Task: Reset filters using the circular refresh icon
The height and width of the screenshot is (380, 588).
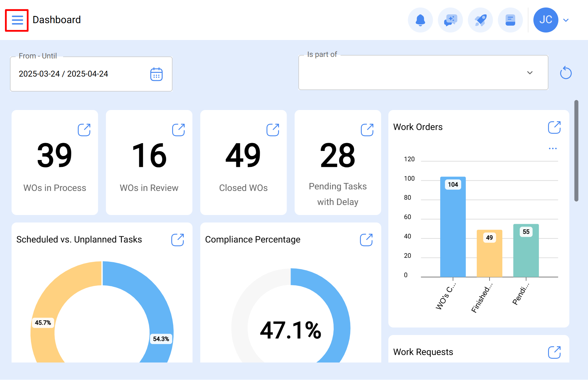Action: (566, 72)
